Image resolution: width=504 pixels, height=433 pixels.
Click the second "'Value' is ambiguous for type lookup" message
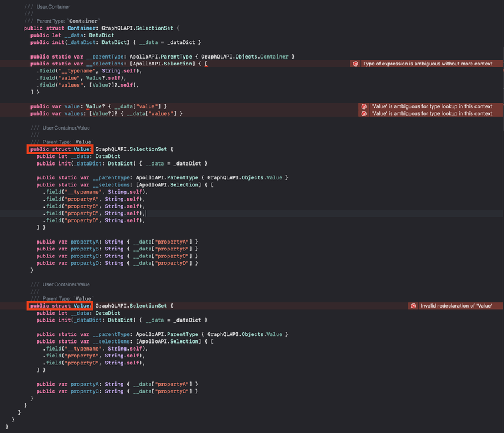[x=433, y=113]
